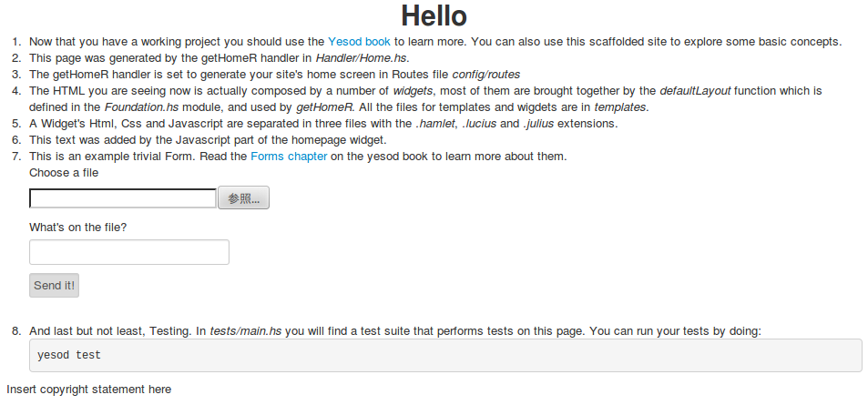Click the italic defaultLayout word
868x405 pixels.
695,90
